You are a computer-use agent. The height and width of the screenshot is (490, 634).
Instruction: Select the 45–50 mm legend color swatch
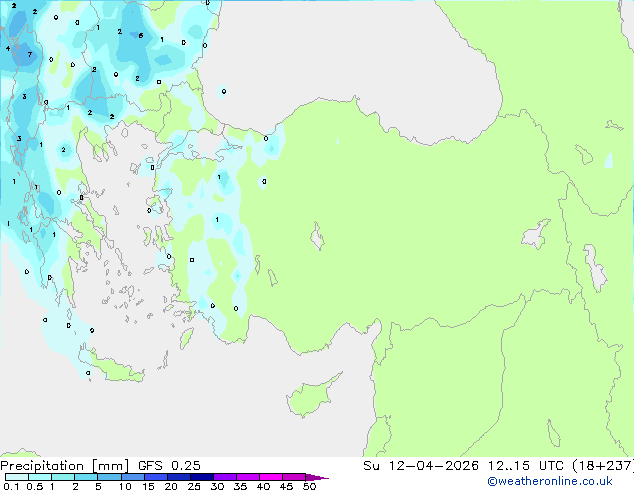click(x=294, y=477)
